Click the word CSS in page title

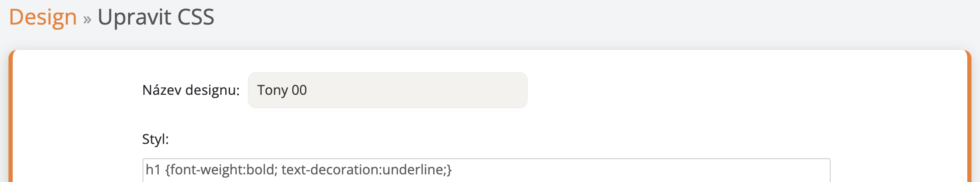click(x=196, y=17)
